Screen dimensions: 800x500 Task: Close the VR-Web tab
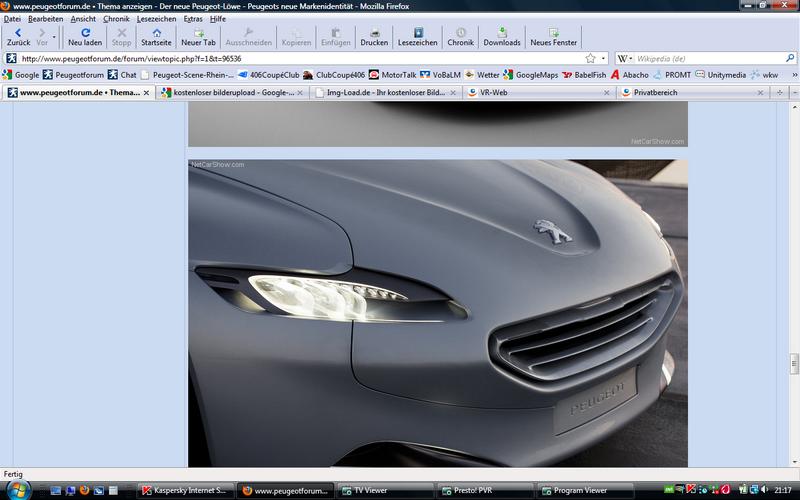click(x=607, y=93)
